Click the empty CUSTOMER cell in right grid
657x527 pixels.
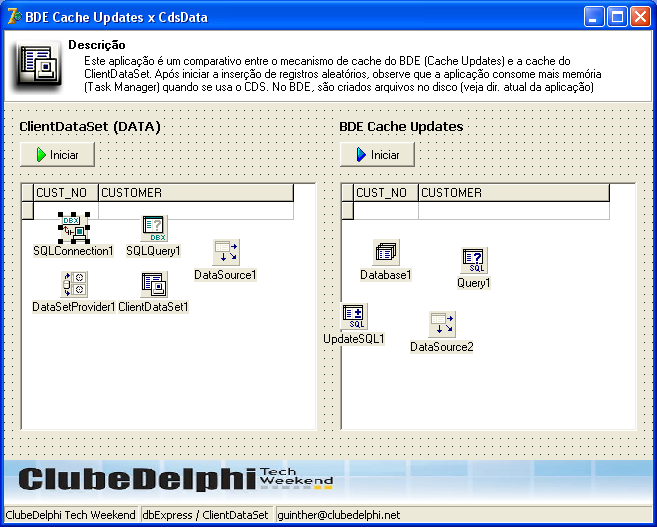click(514, 210)
